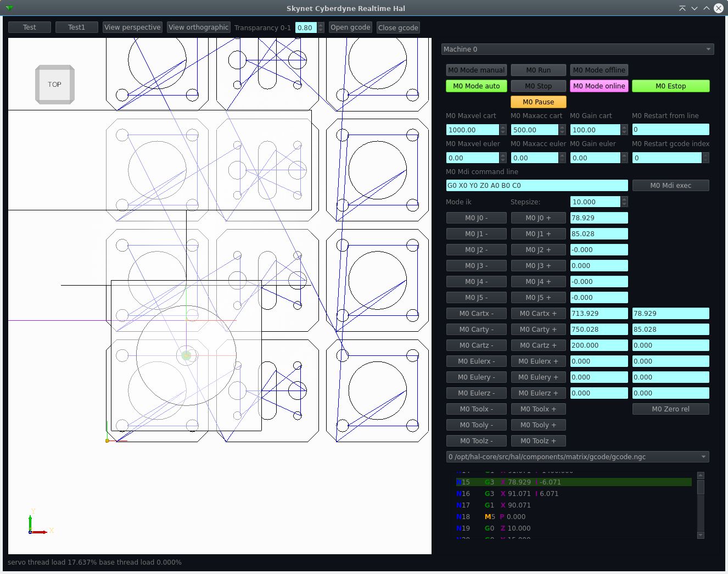
Task: Click M0 Stop
Action: coord(538,86)
